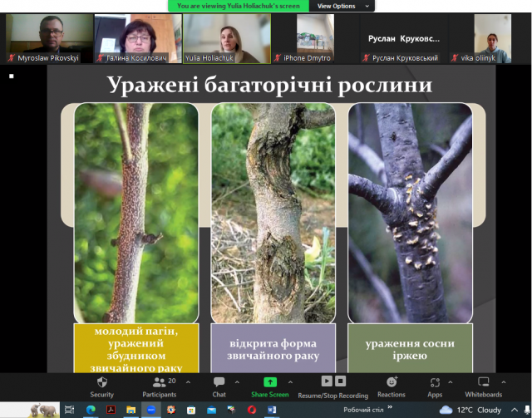
Task: Expand Chat options caret
Action: [x=237, y=382]
